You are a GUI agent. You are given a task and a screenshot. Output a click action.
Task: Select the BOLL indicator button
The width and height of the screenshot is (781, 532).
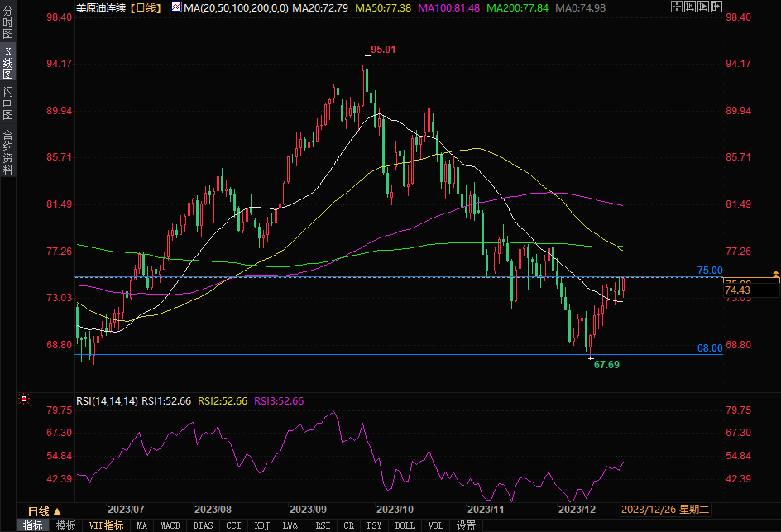405,525
